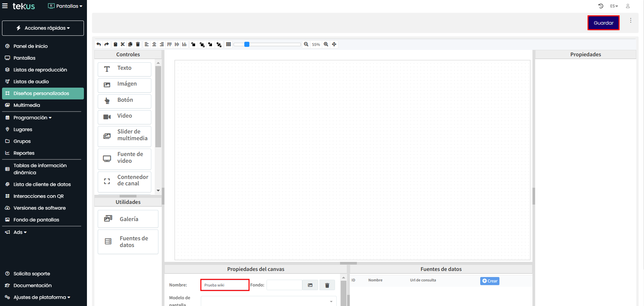Click the zoom in magnifier icon
Viewport: 644px width, 306px height.
coord(326,44)
